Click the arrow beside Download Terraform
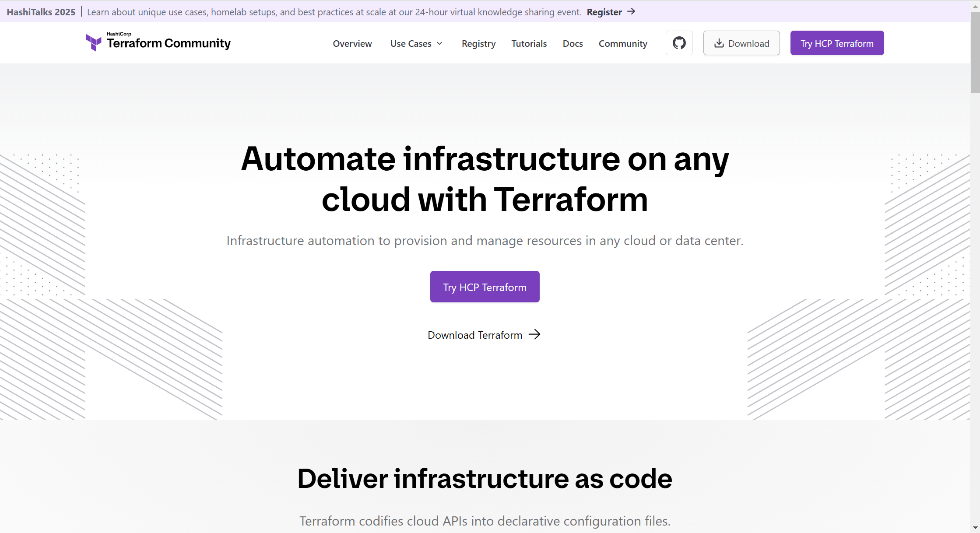 pos(535,334)
